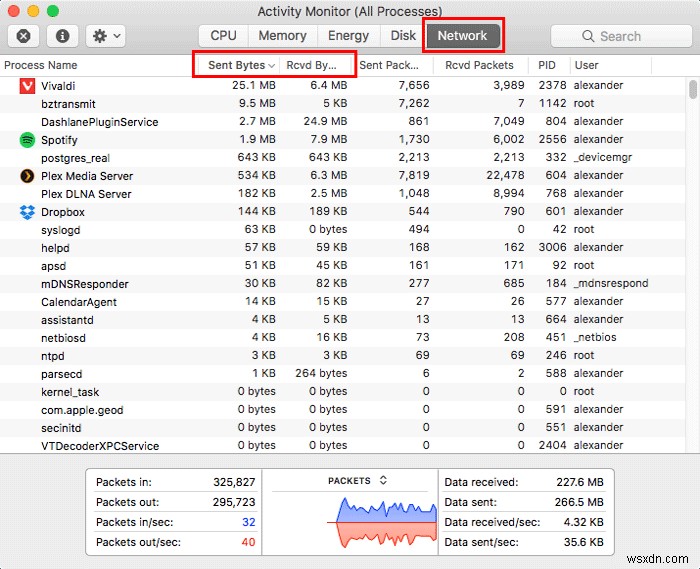Sort by Rcvd Packets column header
Viewport: 700px width, 569px height.
(479, 65)
